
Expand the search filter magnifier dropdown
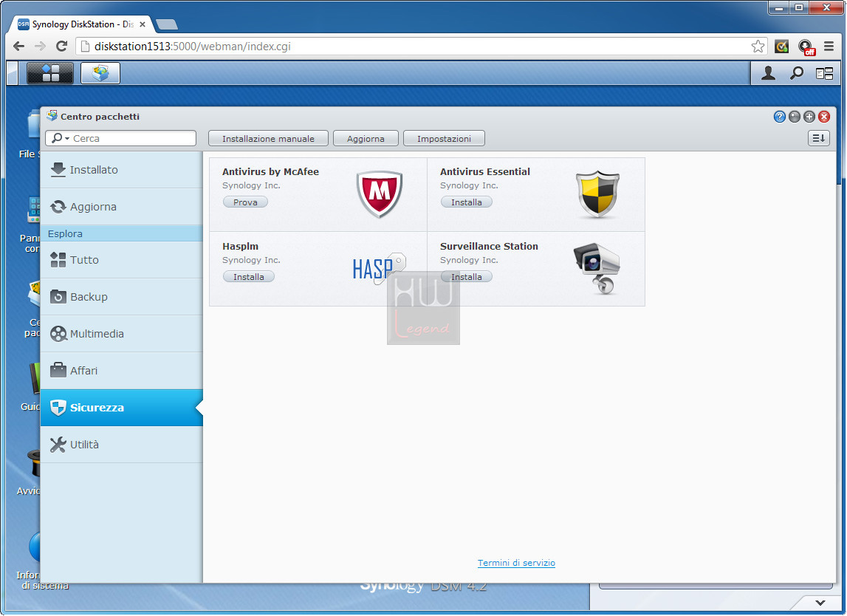59,138
